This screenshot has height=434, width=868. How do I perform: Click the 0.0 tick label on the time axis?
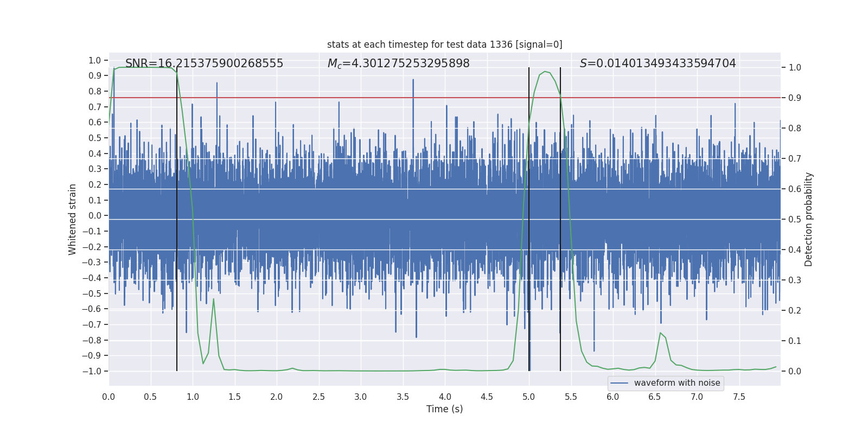click(108, 397)
